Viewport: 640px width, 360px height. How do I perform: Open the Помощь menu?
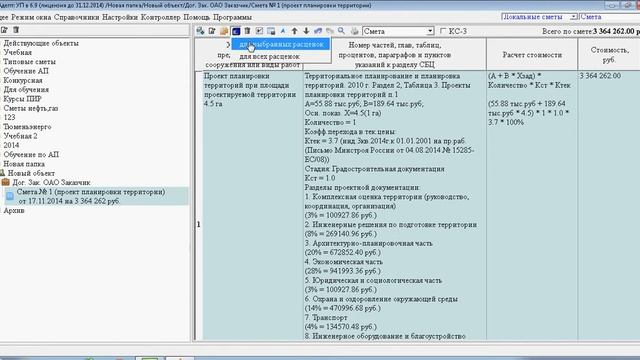[x=197, y=17]
